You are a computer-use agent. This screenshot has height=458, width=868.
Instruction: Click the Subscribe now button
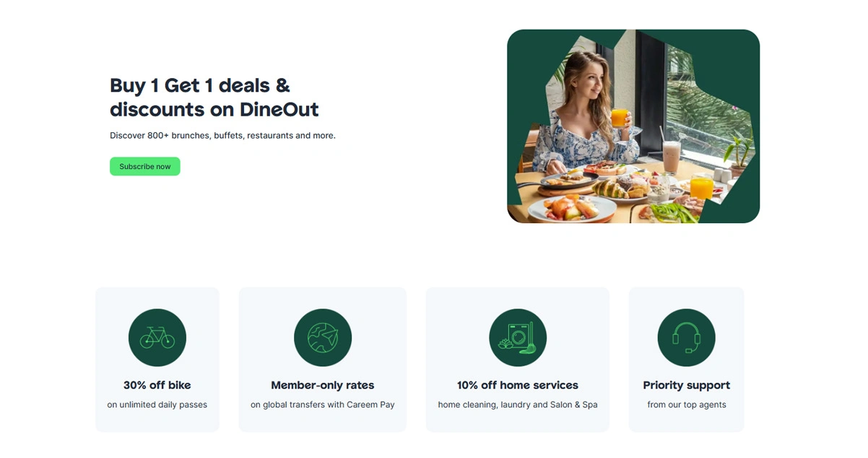click(x=144, y=166)
